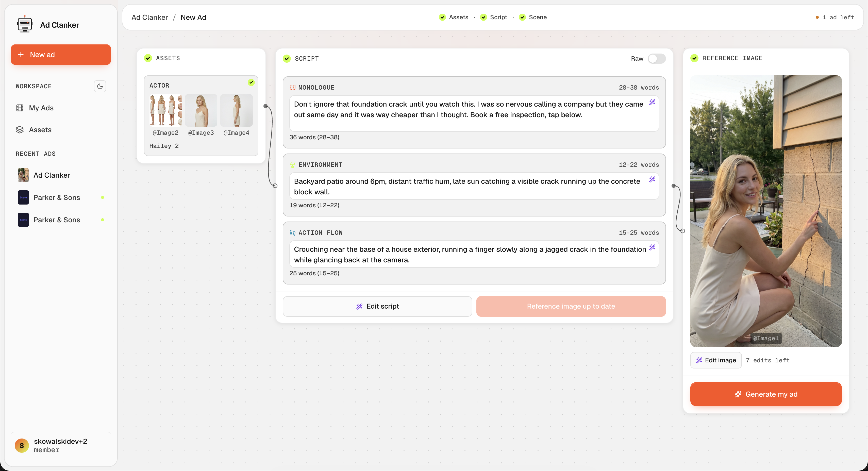The image size is (868, 471).
Task: Click the '12-22 words' Environment range label
Action: [x=639, y=165]
